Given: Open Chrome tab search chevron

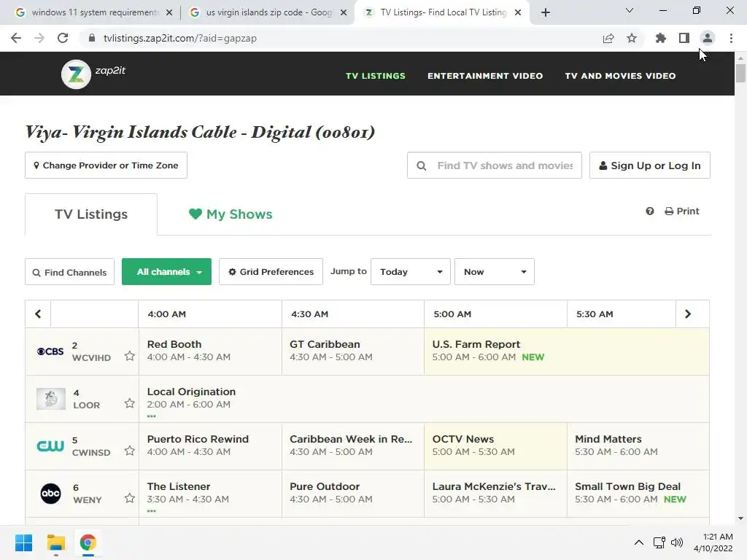Looking at the screenshot, I should [x=630, y=10].
